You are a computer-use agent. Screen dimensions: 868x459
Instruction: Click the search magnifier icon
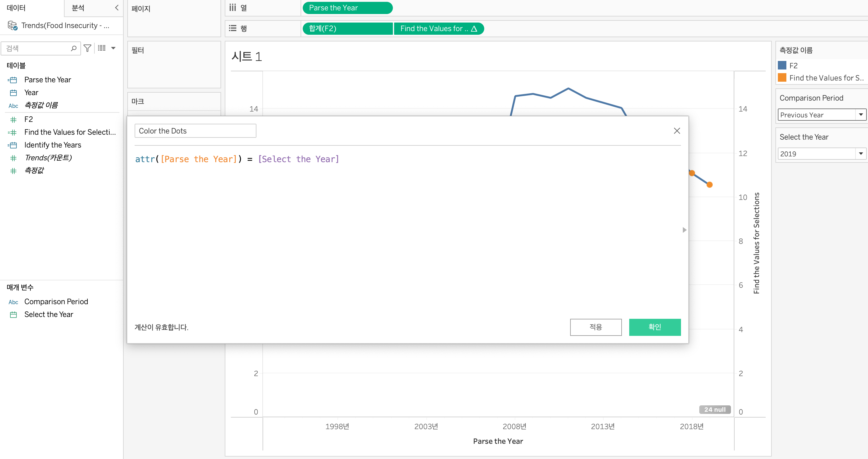pos(73,48)
